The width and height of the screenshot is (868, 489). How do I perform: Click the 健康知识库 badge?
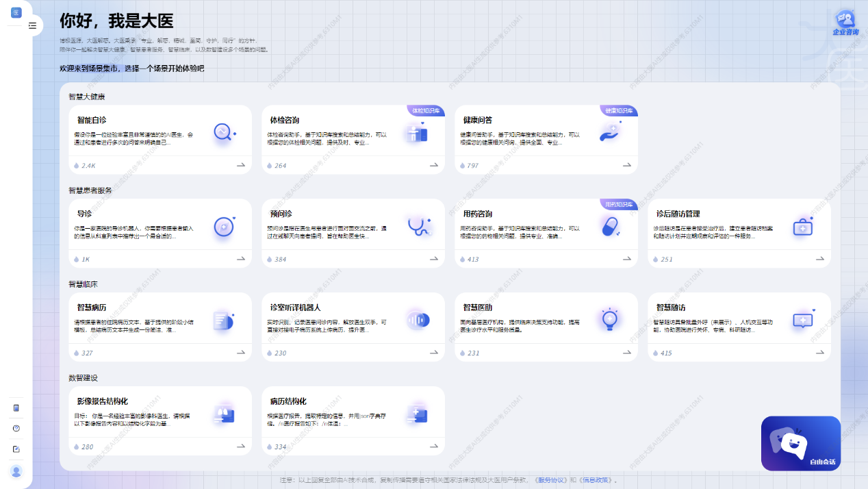pos(619,110)
